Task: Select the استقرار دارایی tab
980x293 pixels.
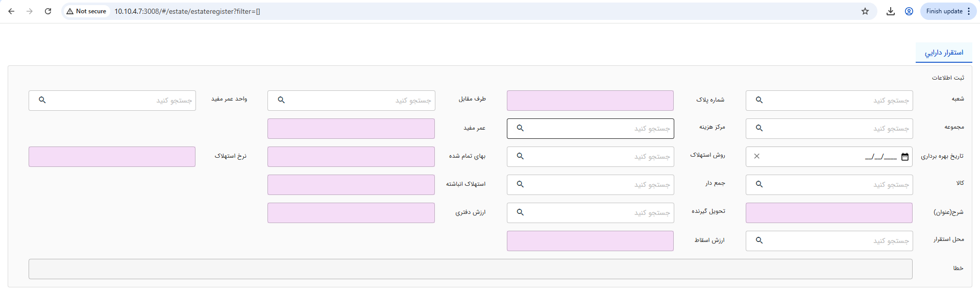Action: tap(944, 53)
